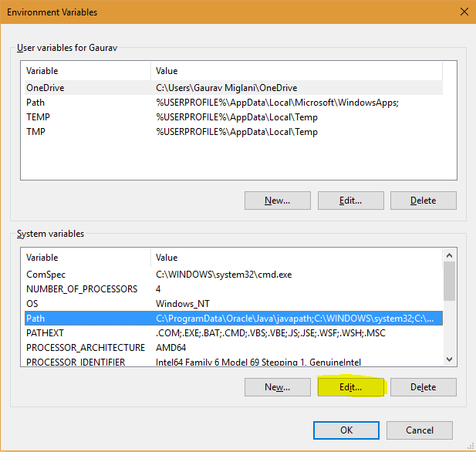Close the Environment Variables dialog
Image resolution: width=476 pixels, height=452 pixels.
tap(463, 12)
